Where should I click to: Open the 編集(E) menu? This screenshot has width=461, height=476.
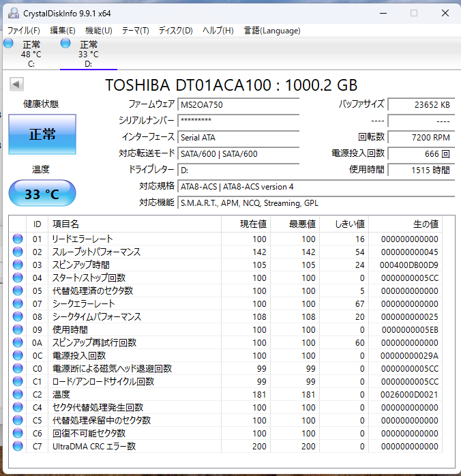(x=63, y=31)
